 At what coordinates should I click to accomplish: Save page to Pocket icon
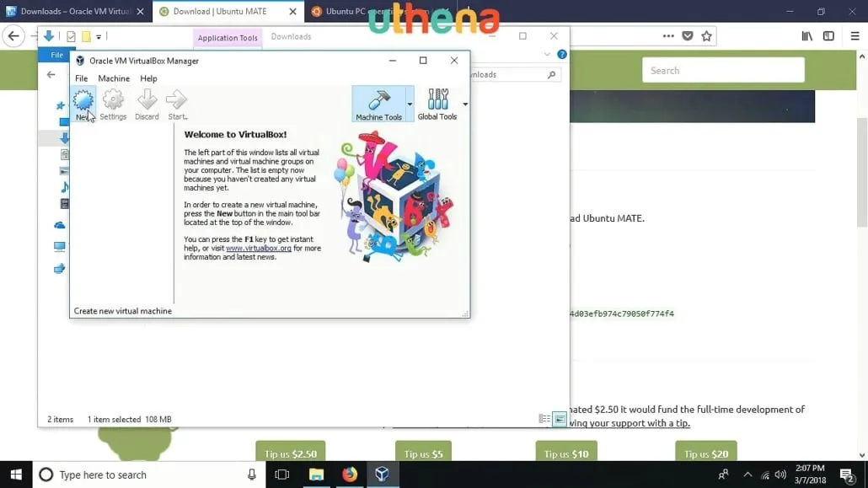point(688,36)
